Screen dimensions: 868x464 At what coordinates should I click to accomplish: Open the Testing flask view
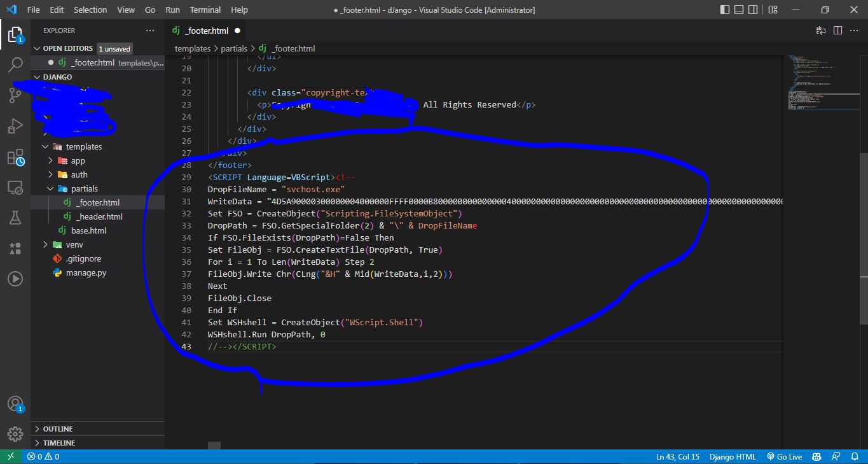(x=15, y=218)
